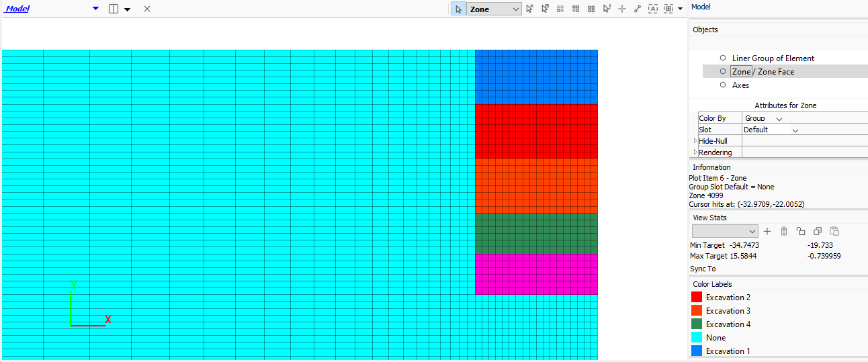The width and height of the screenshot is (868, 362).
Task: Click the trash icon in View Stats
Action: tap(784, 231)
